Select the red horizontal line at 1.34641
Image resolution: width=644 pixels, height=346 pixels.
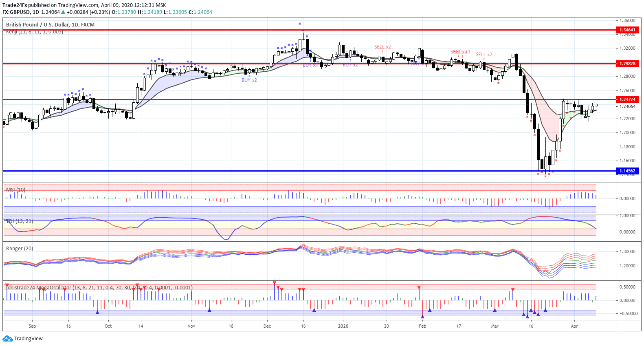(309, 30)
